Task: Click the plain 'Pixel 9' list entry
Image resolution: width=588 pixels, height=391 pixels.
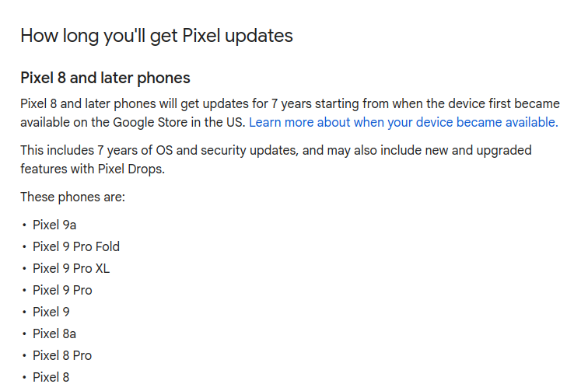Action: pos(51,312)
